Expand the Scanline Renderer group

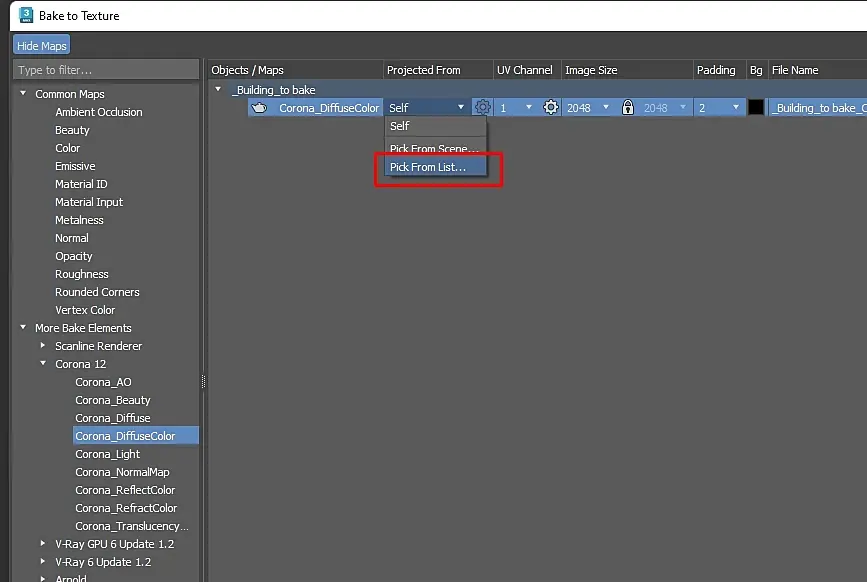pyautogui.click(x=43, y=345)
